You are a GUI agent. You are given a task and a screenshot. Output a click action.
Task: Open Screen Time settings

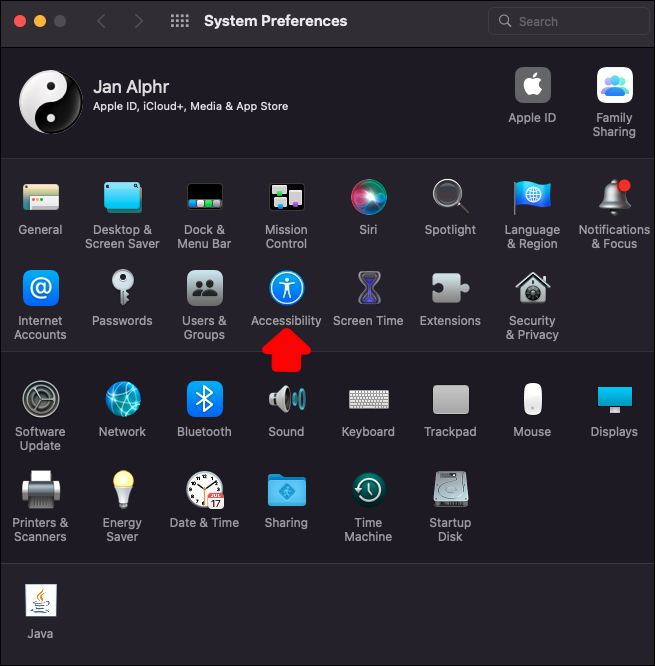[x=369, y=288]
